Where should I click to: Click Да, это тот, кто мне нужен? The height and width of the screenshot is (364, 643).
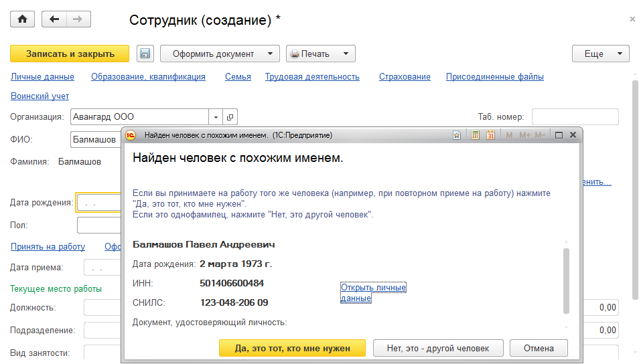tap(292, 348)
